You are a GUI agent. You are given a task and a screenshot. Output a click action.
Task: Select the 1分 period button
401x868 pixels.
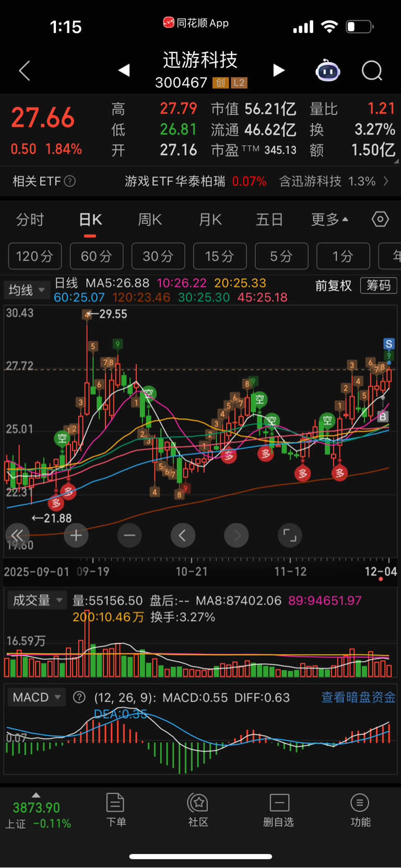(343, 256)
